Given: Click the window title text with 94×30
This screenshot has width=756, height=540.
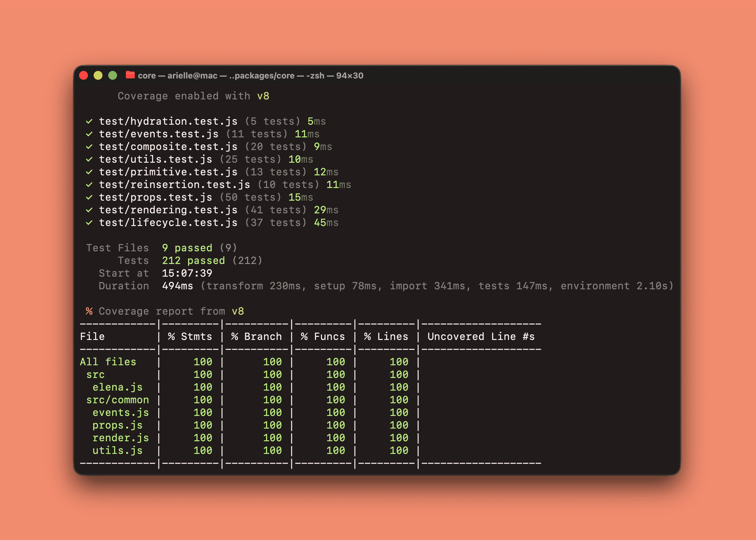Looking at the screenshot, I should click(250, 75).
